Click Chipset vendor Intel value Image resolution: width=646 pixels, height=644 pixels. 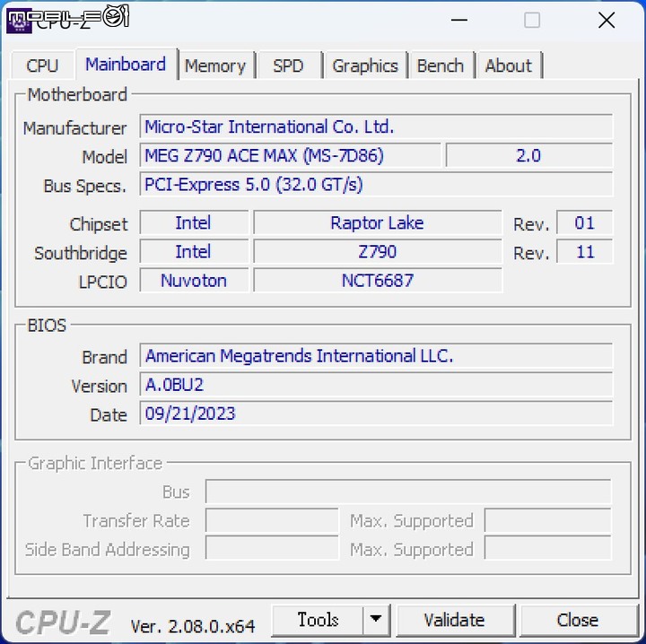[194, 222]
